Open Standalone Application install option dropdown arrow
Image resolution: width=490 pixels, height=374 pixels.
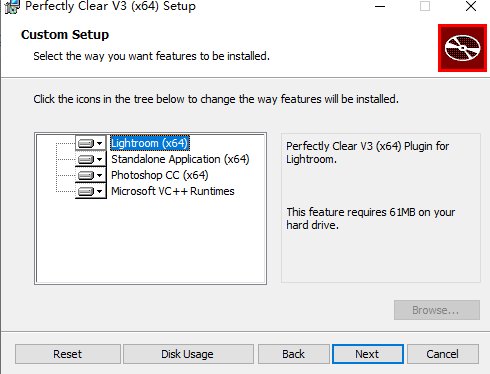(x=99, y=159)
